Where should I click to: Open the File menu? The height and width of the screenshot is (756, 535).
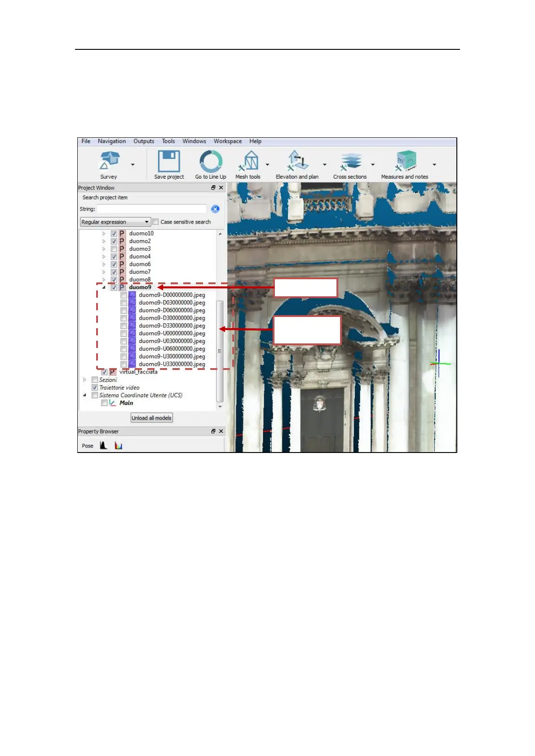[x=86, y=141]
